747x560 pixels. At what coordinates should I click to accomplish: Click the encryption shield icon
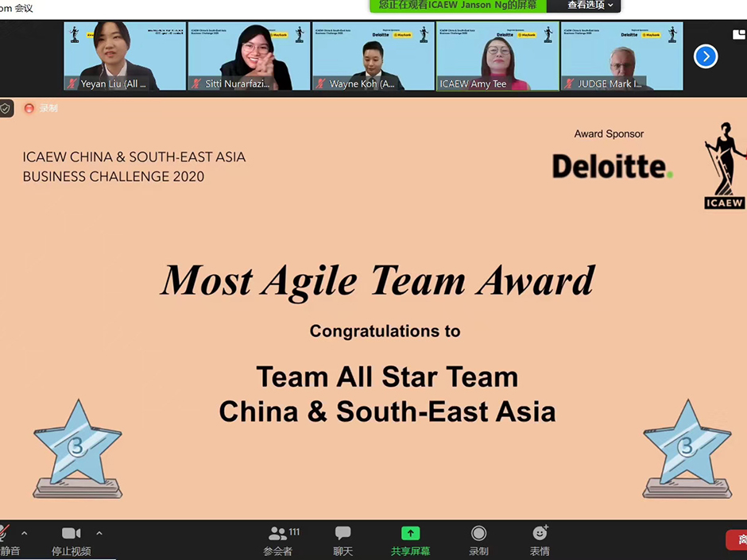[x=6, y=109]
